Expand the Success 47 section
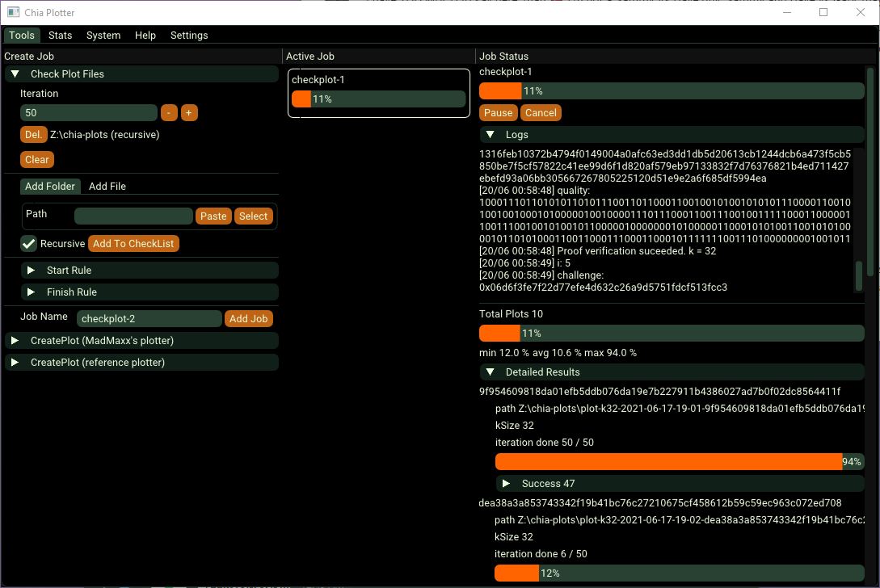 (680, 484)
